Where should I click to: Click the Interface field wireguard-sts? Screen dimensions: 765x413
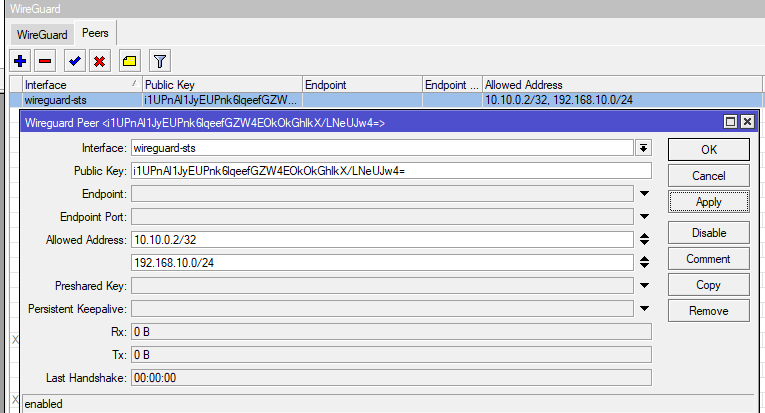click(382, 148)
